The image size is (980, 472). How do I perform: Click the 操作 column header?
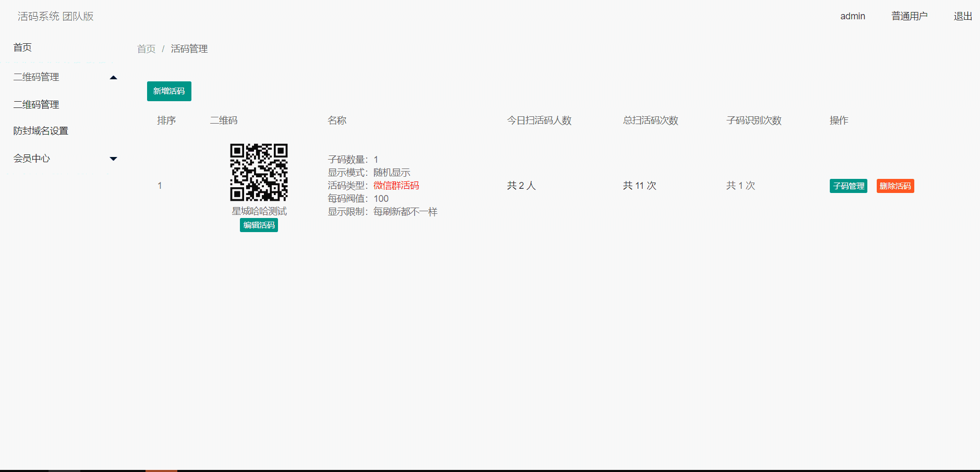pyautogui.click(x=839, y=120)
